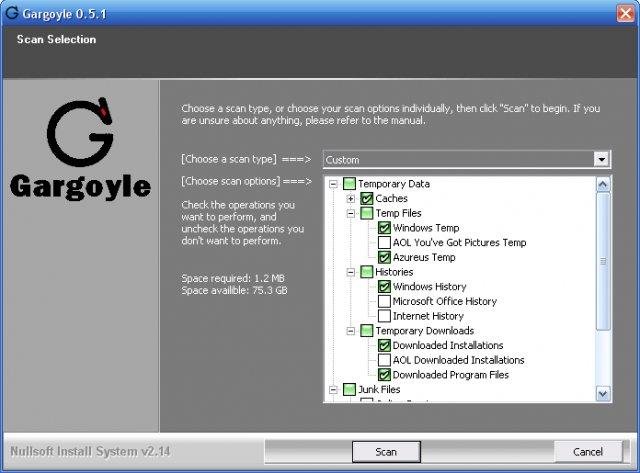Click the 'Scan Selection' header text

[56, 40]
